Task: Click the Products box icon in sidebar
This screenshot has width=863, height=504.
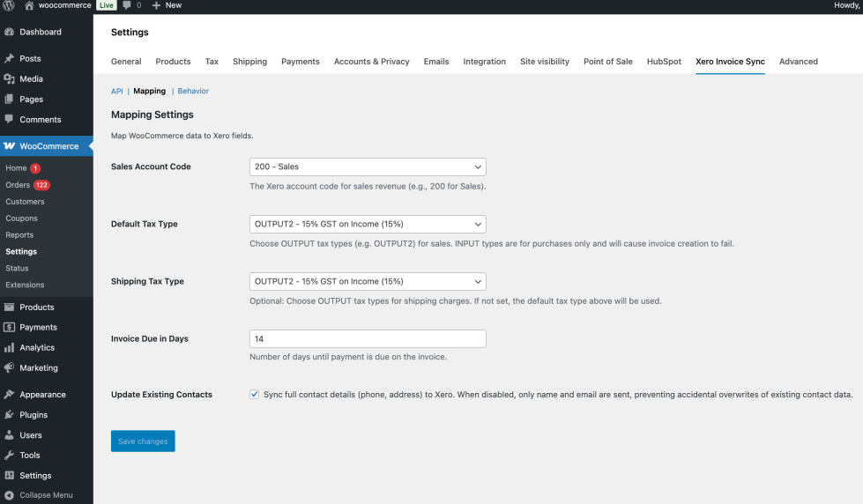Action: 10,307
